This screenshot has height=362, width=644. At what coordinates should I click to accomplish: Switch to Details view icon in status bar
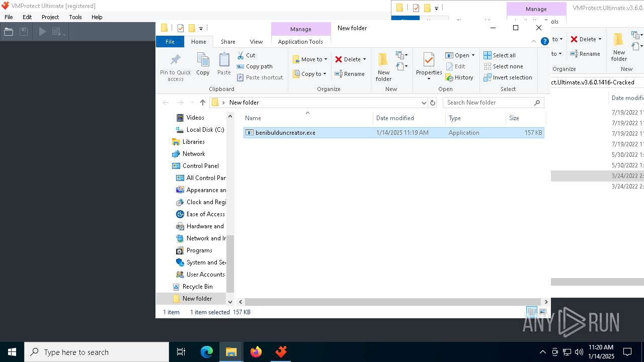tap(532, 312)
